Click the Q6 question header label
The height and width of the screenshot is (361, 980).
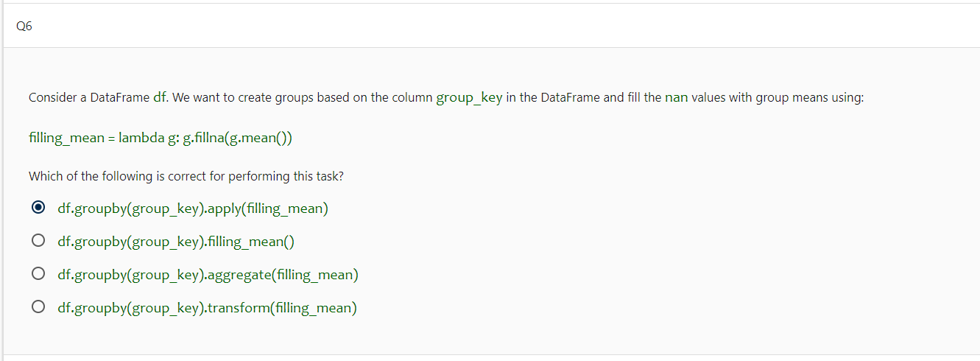[24, 26]
